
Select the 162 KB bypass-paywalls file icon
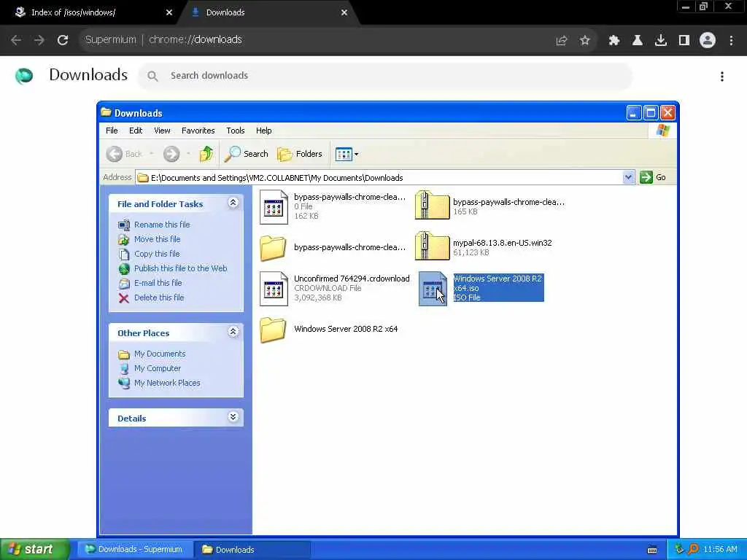274,207
